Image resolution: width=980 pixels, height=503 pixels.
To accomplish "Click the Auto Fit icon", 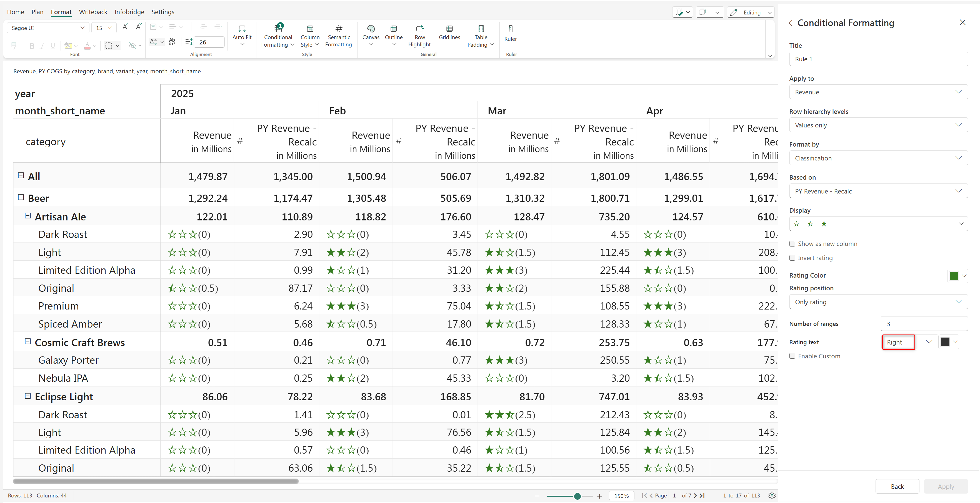I will pyautogui.click(x=242, y=29).
